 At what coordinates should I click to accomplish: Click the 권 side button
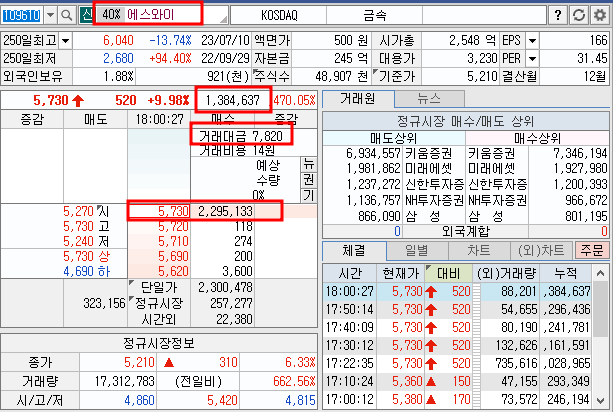tap(308, 179)
